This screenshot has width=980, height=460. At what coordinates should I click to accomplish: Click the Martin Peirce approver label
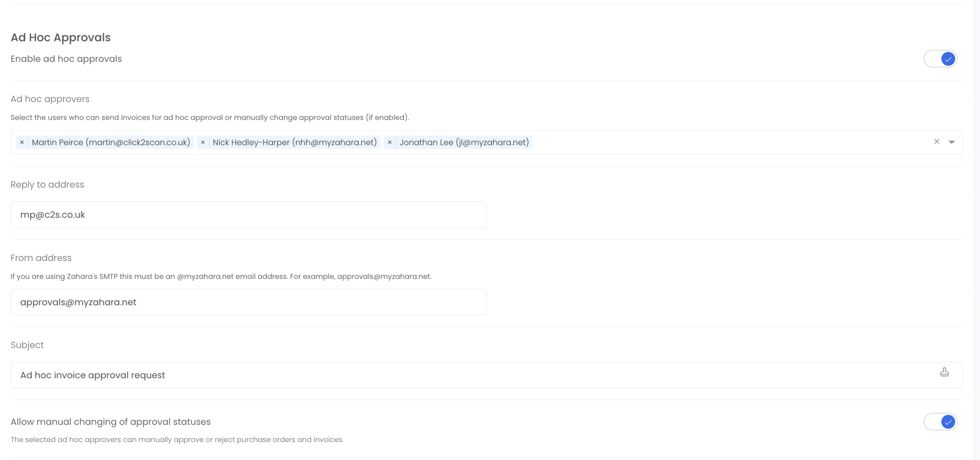click(x=111, y=142)
